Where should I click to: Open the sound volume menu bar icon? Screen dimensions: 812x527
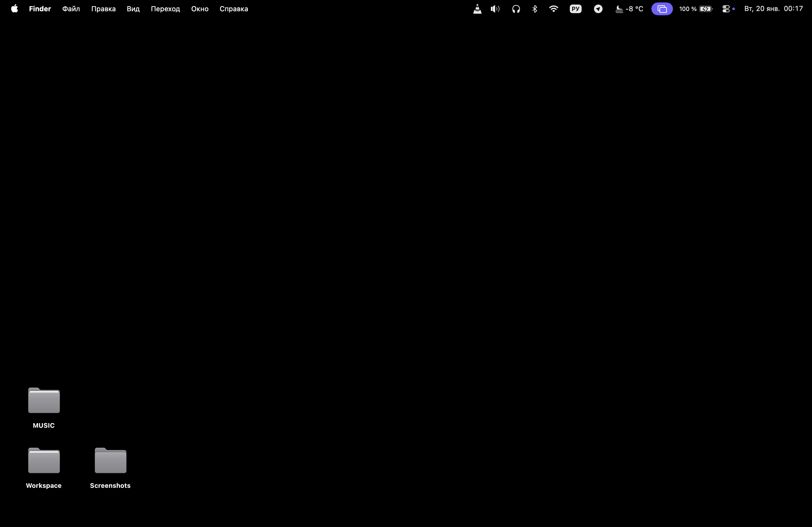495,9
